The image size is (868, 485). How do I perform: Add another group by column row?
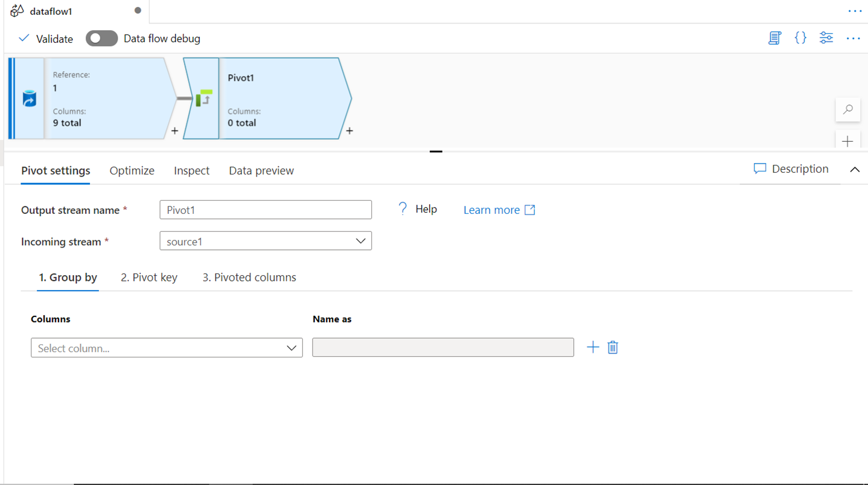(593, 347)
